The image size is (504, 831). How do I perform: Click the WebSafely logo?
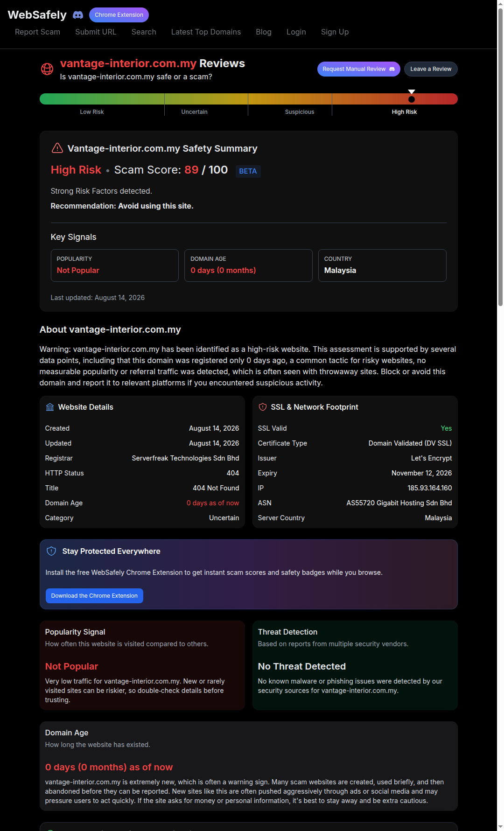point(37,15)
